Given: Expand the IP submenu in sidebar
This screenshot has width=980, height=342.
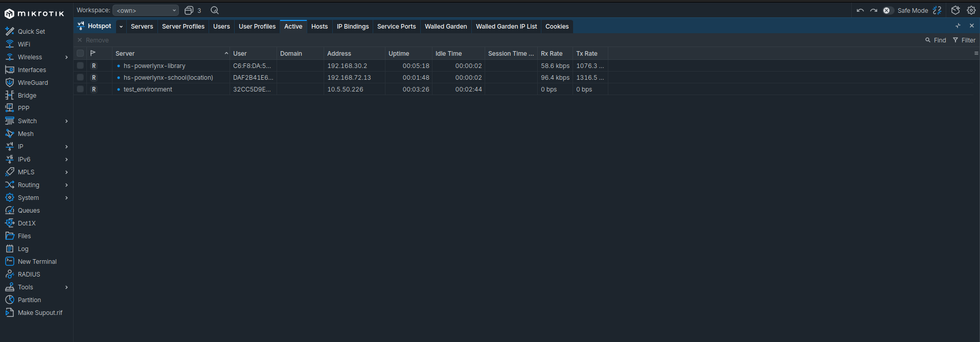Looking at the screenshot, I should (x=66, y=147).
